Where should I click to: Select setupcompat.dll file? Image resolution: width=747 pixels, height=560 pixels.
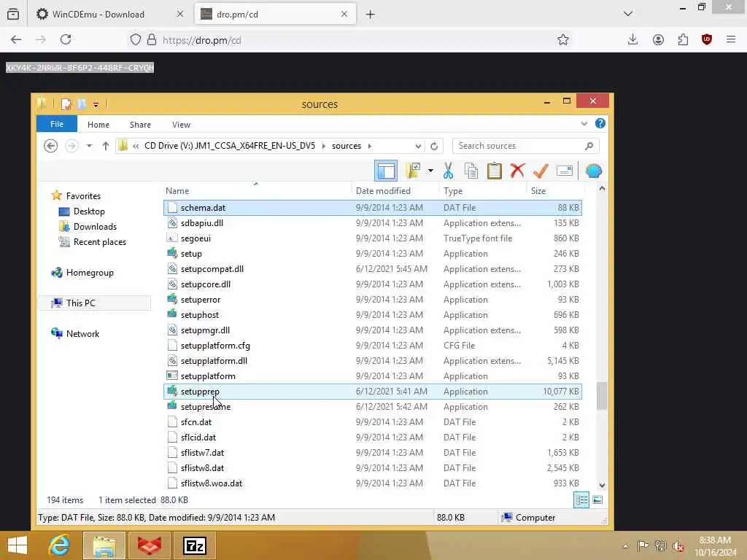373,269
